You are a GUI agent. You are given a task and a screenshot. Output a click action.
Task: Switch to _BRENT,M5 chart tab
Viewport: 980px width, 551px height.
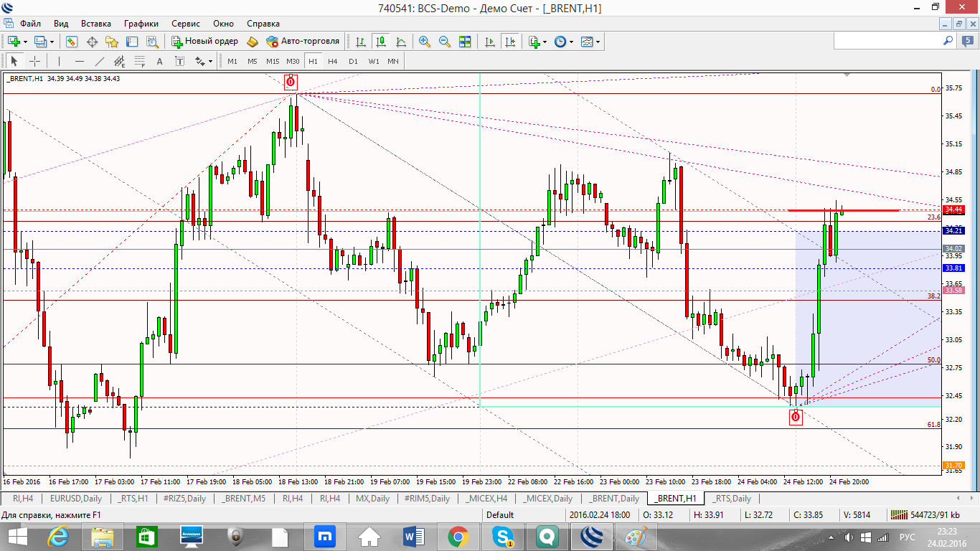coord(243,498)
